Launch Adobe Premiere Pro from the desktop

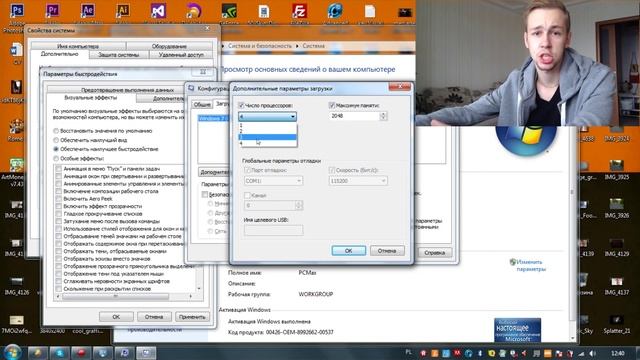click(x=52, y=11)
